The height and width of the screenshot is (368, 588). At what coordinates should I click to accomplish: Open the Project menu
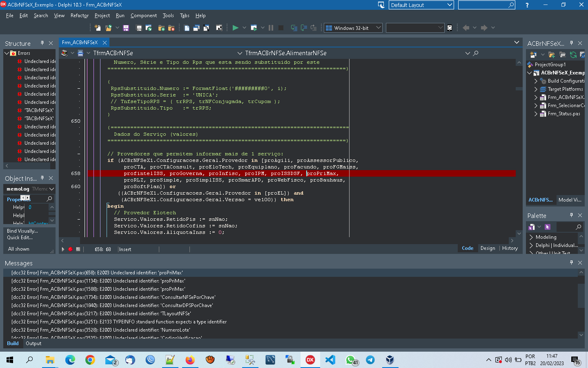(x=102, y=16)
